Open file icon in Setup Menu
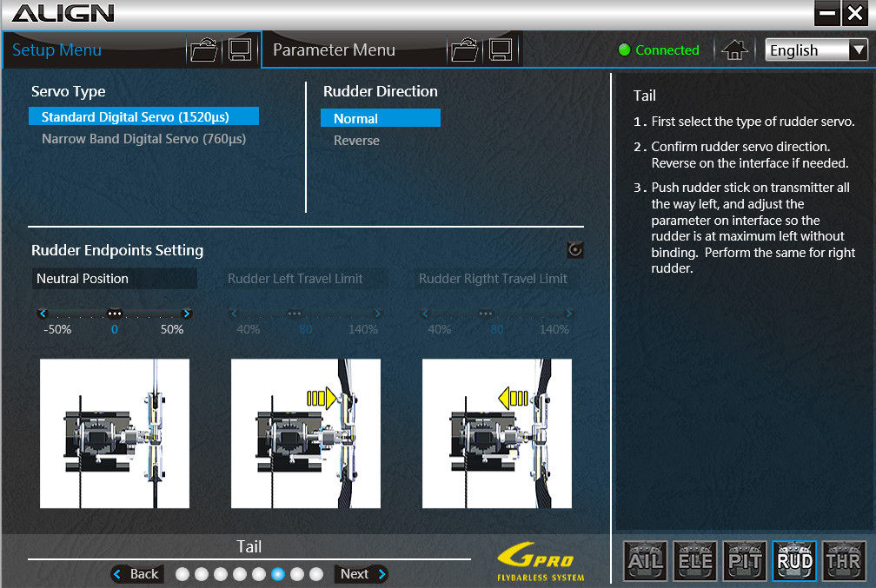Viewport: 876px width, 588px height. (x=204, y=50)
